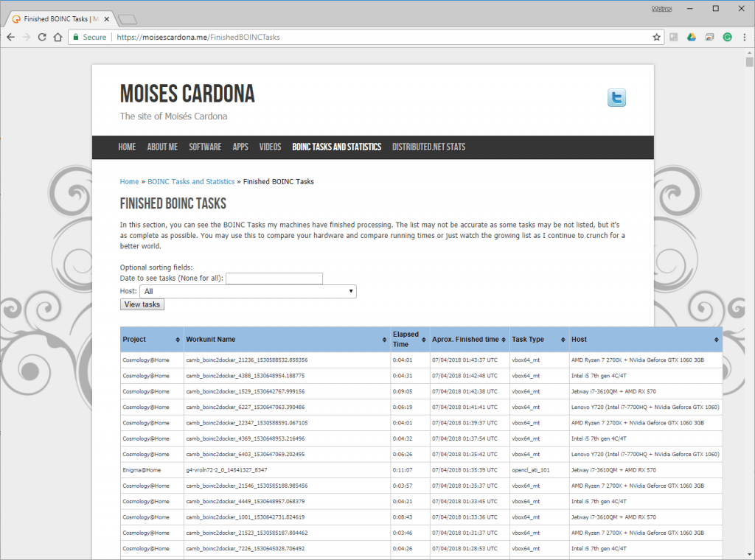Open the VIDEOS menu item
The width and height of the screenshot is (755, 560).
click(270, 147)
